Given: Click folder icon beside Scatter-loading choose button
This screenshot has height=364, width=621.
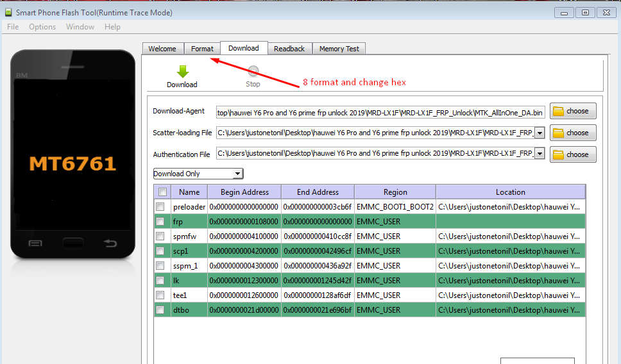Looking at the screenshot, I should pyautogui.click(x=558, y=133).
